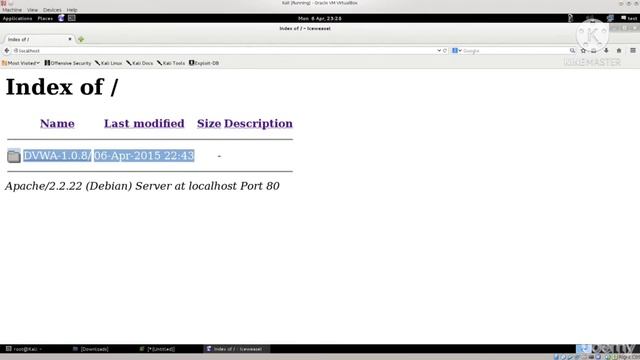Launch Iceweasel from the panel globe icon

(61, 18)
